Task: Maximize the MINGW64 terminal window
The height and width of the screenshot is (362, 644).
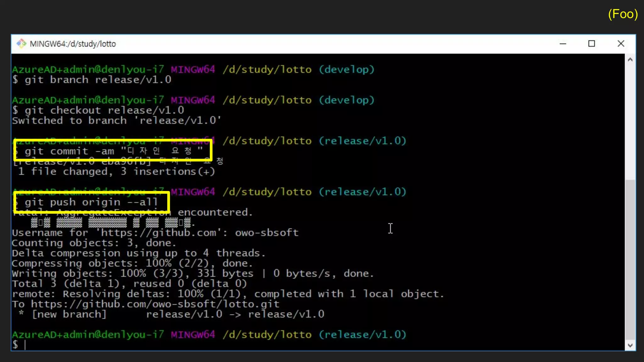Action: 591,44
